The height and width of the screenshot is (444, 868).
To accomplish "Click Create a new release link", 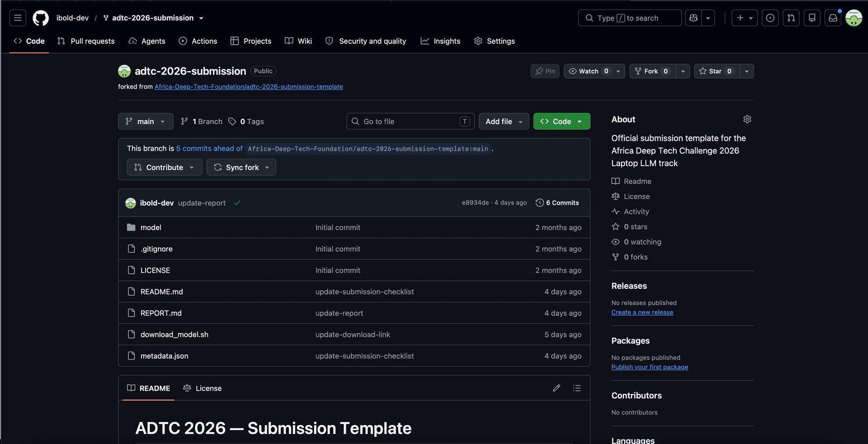I will point(642,312).
